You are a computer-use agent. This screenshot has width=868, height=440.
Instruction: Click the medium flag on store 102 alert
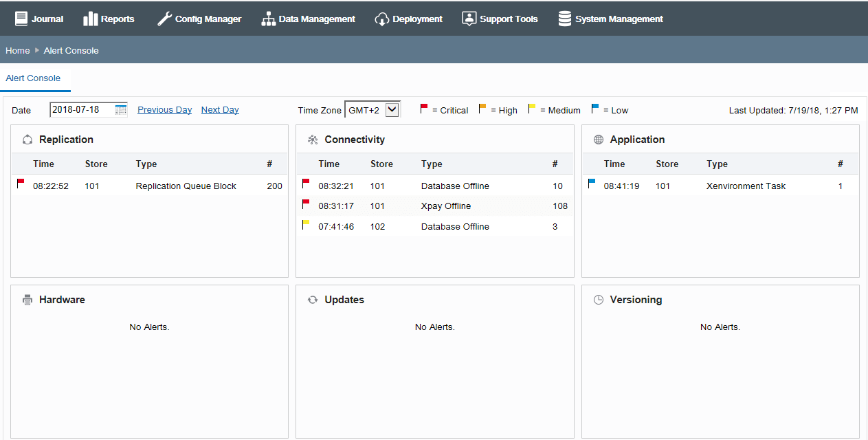(305, 223)
